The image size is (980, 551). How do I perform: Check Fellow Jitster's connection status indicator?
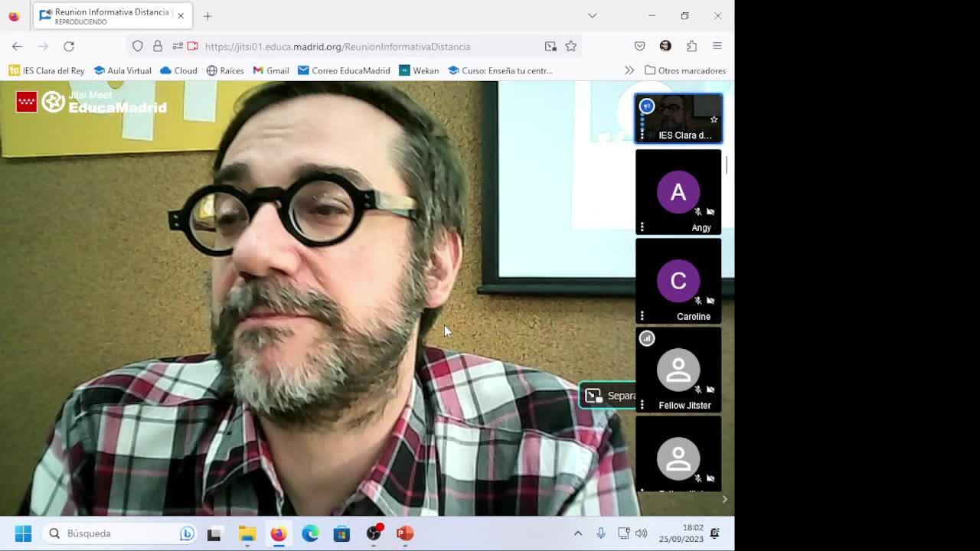[x=647, y=338]
